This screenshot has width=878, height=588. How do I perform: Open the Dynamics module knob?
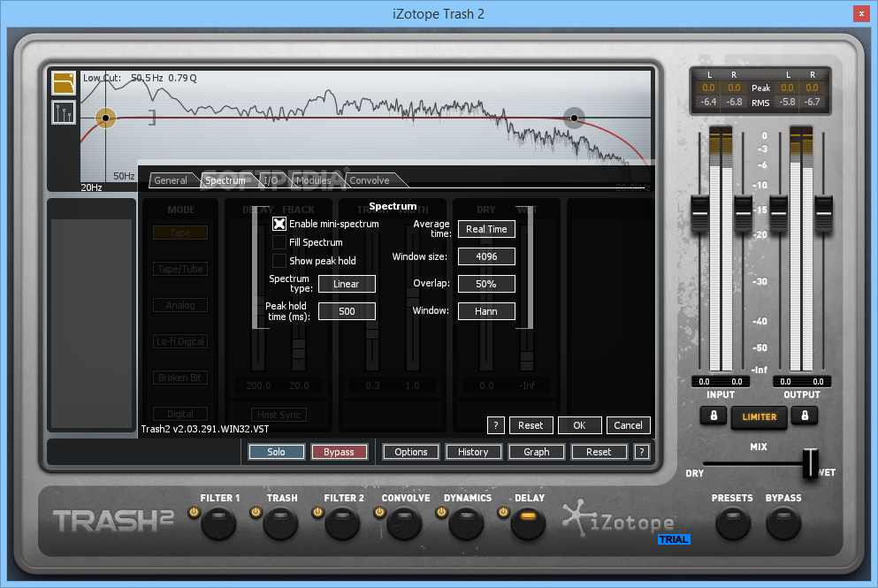466,523
